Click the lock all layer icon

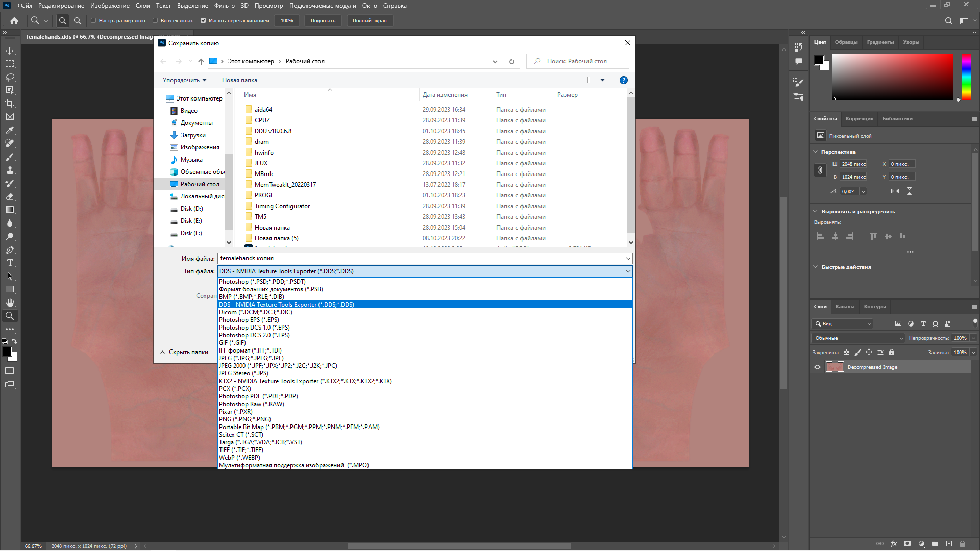pyautogui.click(x=892, y=353)
